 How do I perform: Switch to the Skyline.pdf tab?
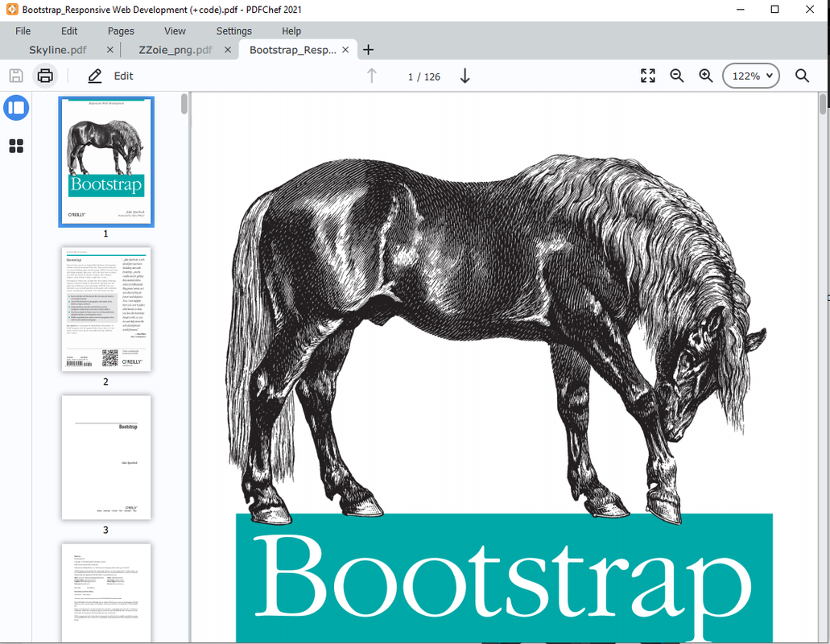pyautogui.click(x=58, y=50)
